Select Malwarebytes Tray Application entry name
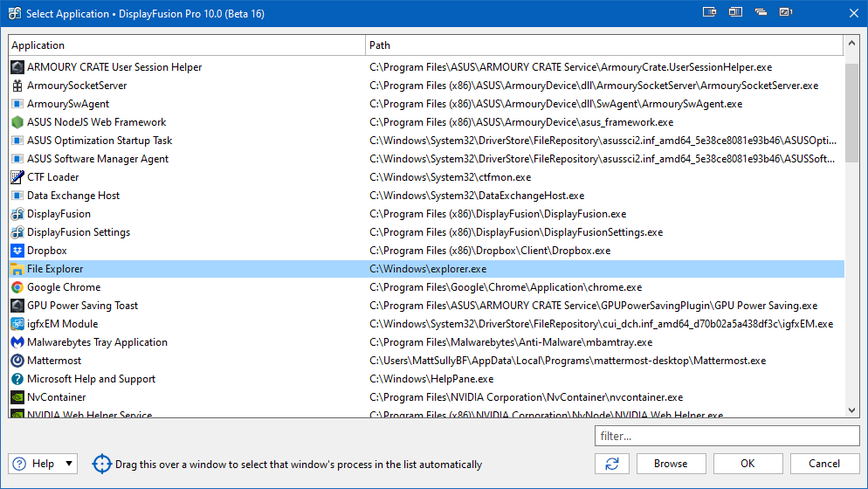The height and width of the screenshot is (489, 868). tap(97, 342)
